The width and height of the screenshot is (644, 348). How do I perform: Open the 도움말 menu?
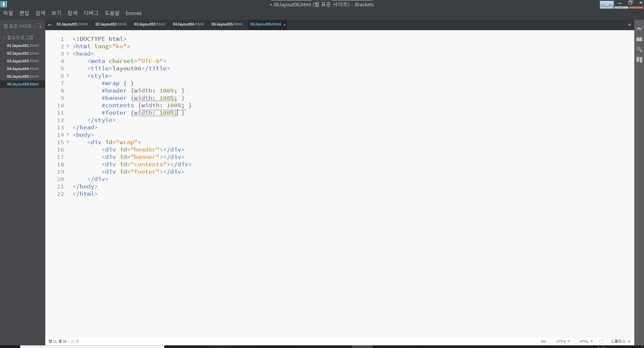(112, 13)
